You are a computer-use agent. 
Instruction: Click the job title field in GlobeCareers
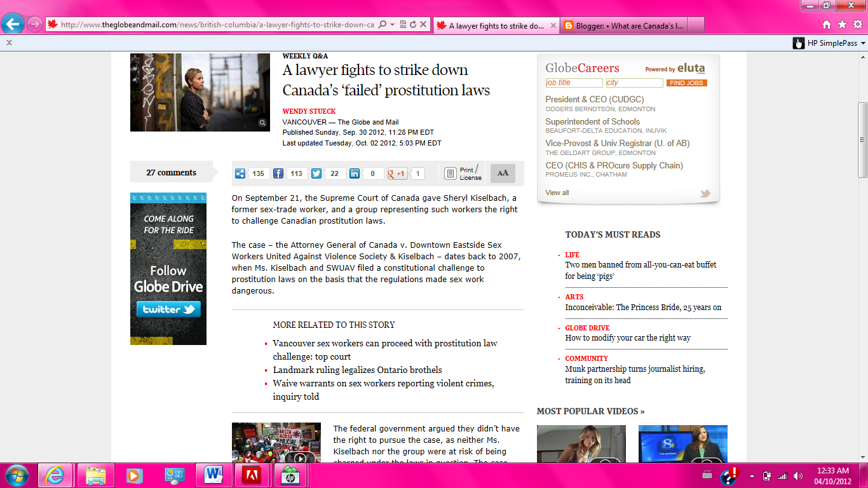[x=574, y=83]
